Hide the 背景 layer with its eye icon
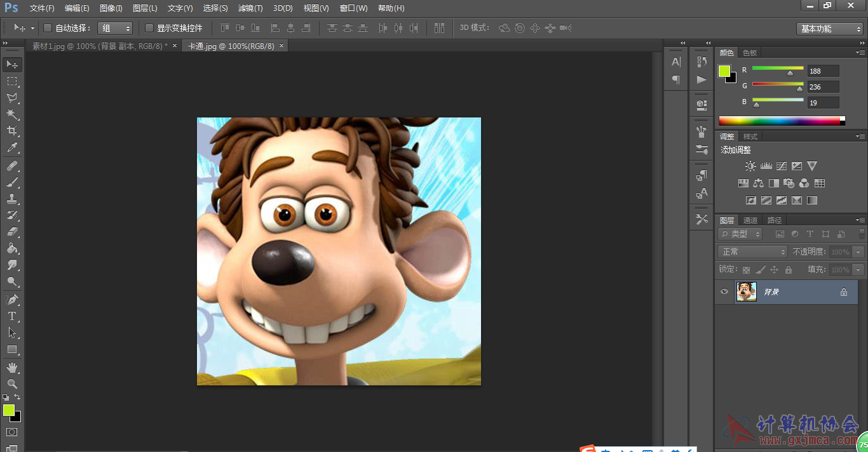Image resolution: width=868 pixels, height=452 pixels. click(x=724, y=292)
